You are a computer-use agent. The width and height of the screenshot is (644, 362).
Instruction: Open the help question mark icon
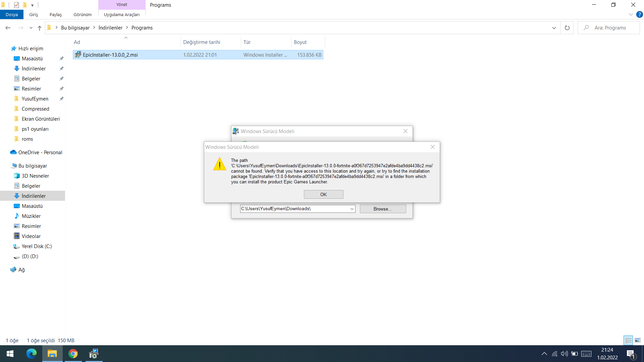[639, 14]
